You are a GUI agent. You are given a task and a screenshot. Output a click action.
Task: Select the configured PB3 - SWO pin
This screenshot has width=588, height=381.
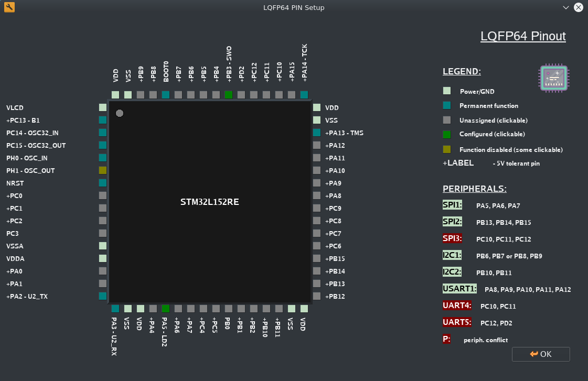229,95
